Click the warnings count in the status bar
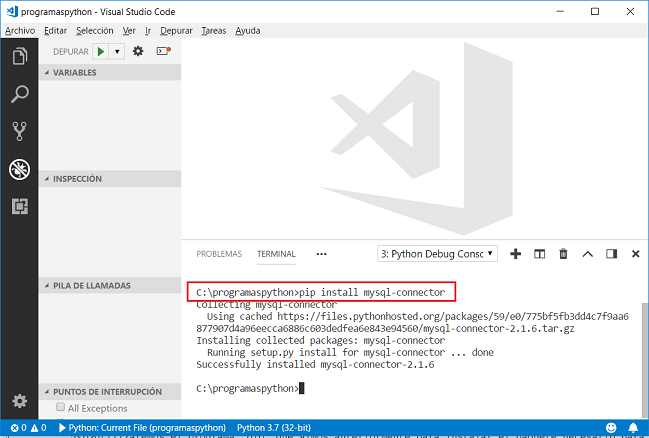Viewport: 649px width, 438px height. (x=38, y=428)
